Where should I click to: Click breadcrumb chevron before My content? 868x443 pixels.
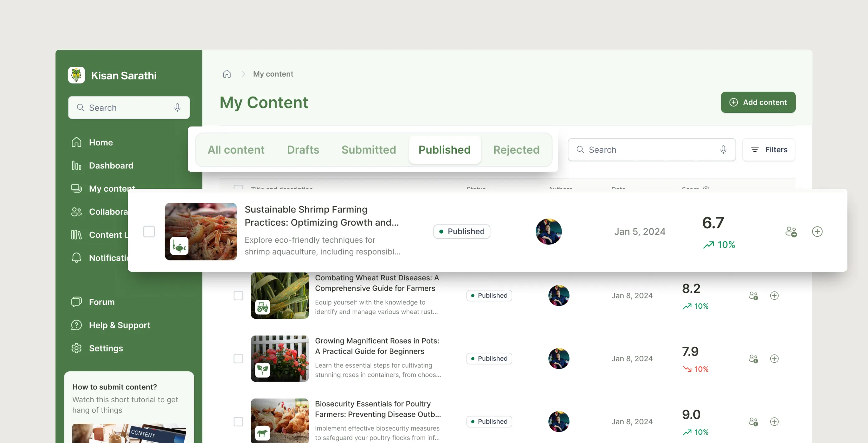tap(243, 74)
